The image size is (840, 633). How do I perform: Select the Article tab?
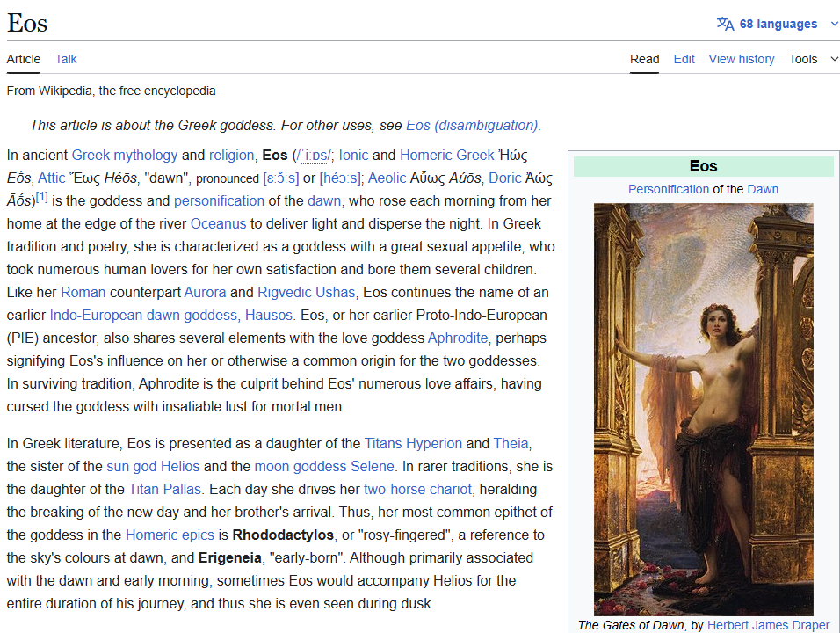tap(24, 59)
